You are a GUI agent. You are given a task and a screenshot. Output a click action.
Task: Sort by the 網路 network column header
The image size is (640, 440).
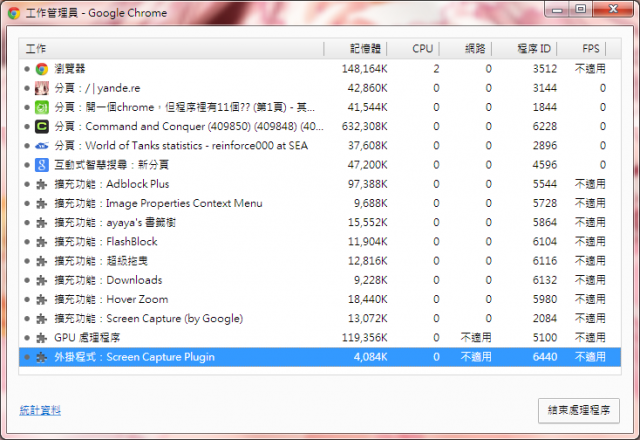tap(465, 49)
